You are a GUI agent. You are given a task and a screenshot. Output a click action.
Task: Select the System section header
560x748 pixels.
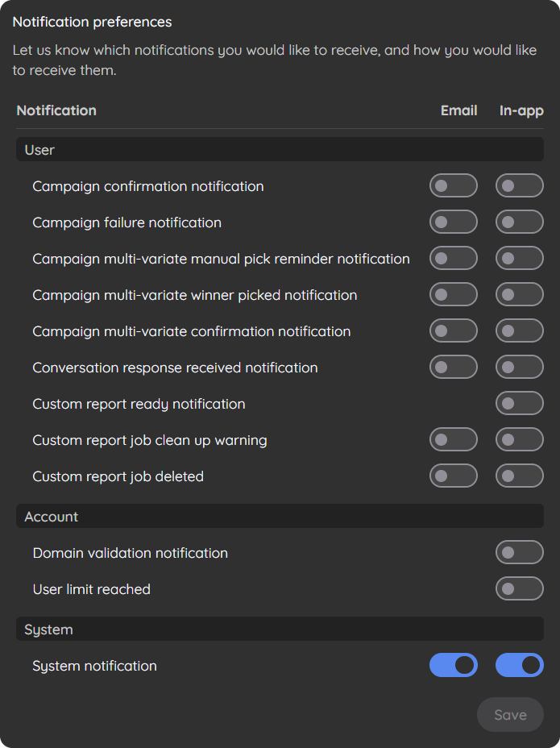pyautogui.click(x=280, y=629)
